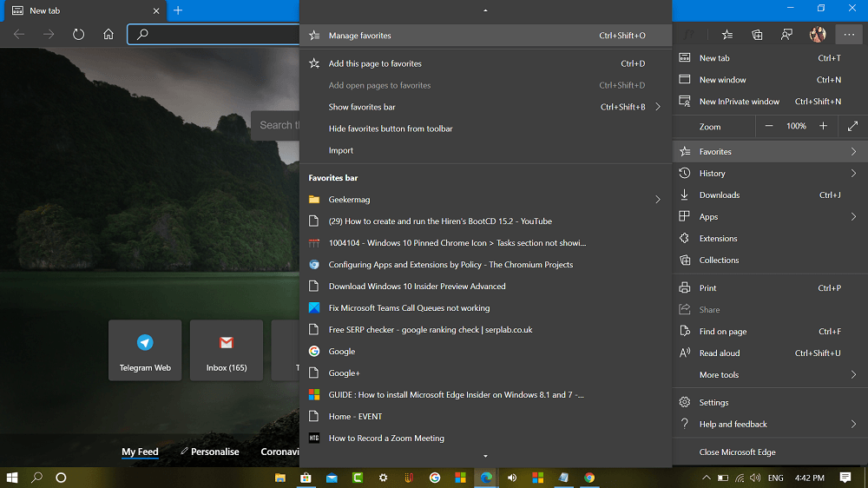Open Collections menu entry
This screenshot has width=868, height=488.
tap(770, 260)
